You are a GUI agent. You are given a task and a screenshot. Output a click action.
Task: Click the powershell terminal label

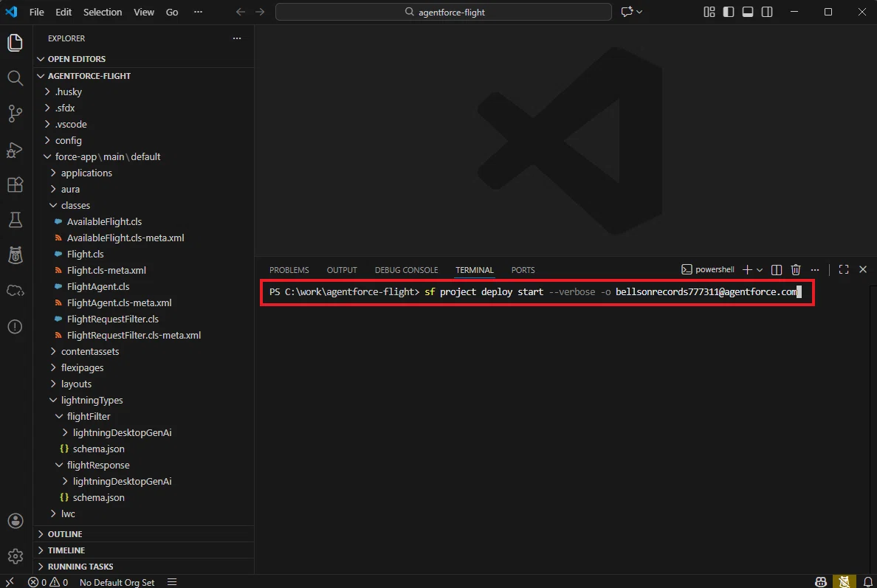(707, 269)
